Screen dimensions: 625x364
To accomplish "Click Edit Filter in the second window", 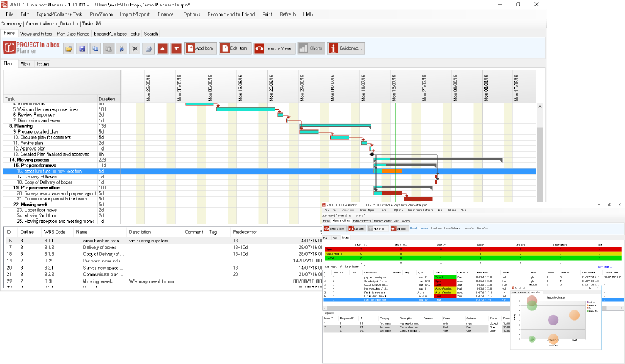I will (x=399, y=229).
